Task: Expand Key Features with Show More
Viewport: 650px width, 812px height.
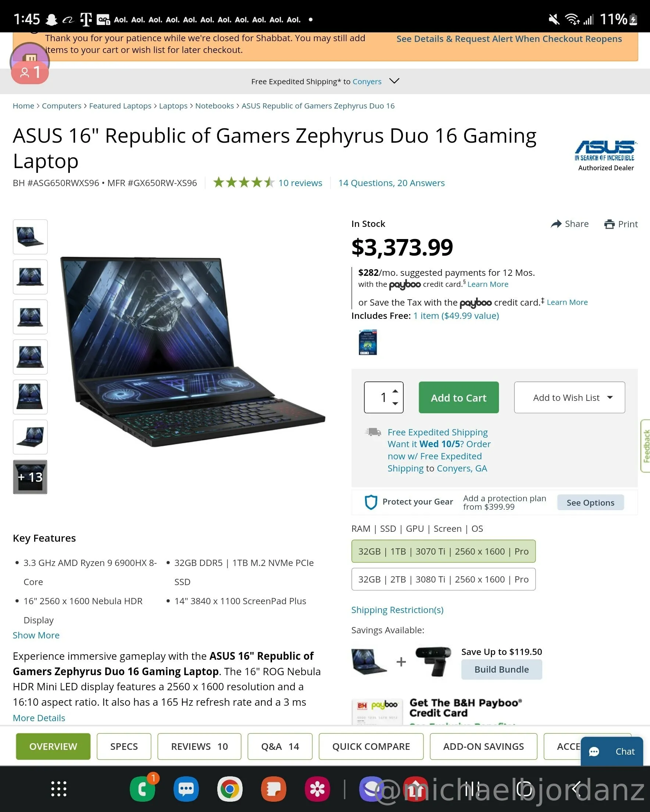Action: click(x=36, y=635)
